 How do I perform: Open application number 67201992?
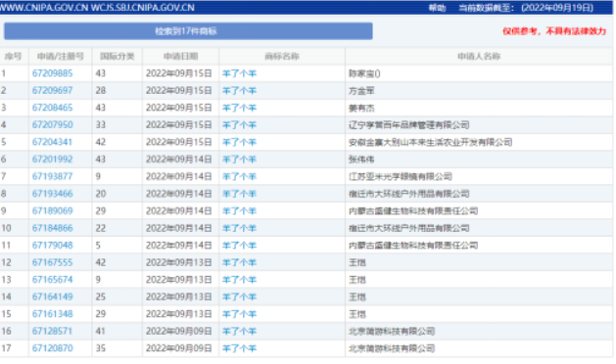[x=53, y=159]
